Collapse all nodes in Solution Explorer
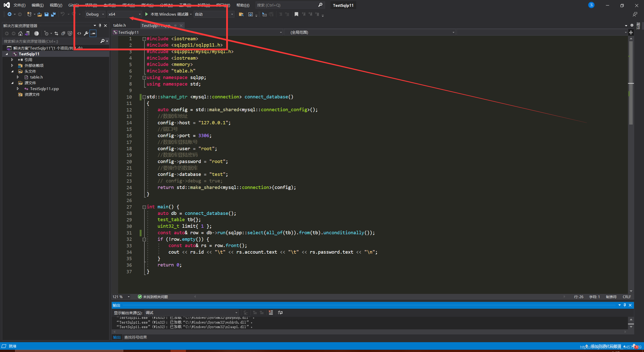 pos(63,33)
